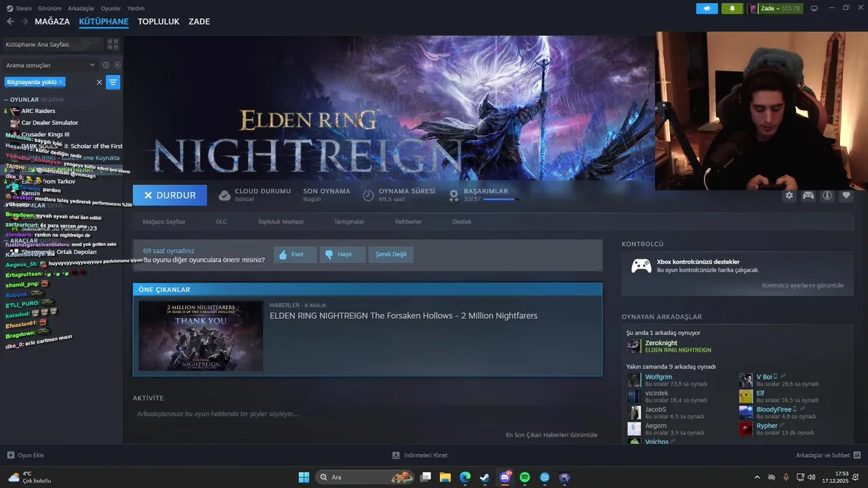The width and height of the screenshot is (868, 488).
Task: Open the Arkadaşlar menu
Action: point(81,8)
